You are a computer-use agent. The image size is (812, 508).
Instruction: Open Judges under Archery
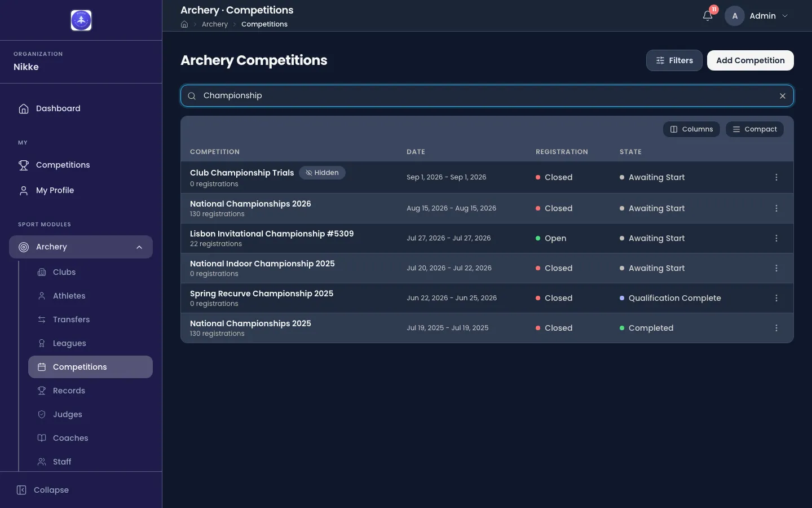tap(90, 414)
